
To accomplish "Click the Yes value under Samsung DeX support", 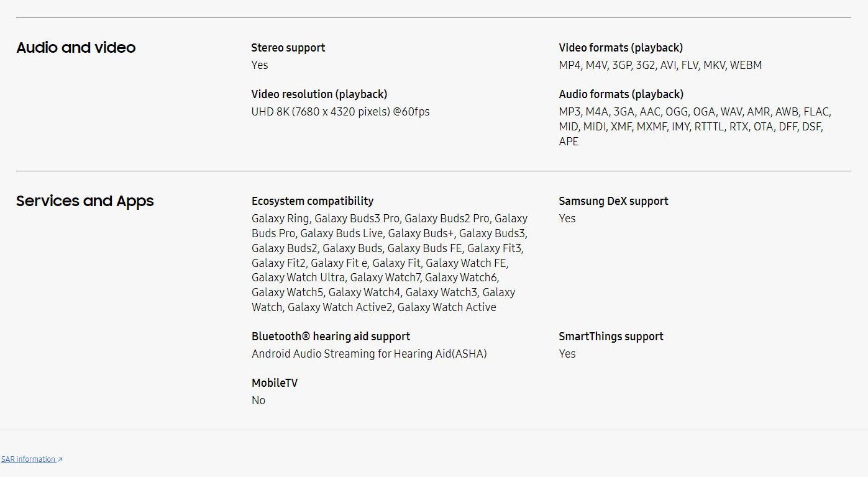I will point(567,219).
